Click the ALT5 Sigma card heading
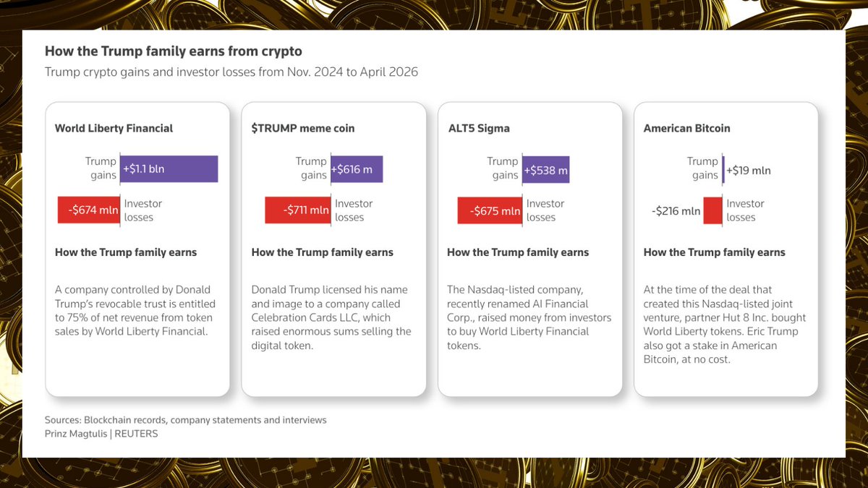Screen dimensions: 868x488 pos(479,128)
